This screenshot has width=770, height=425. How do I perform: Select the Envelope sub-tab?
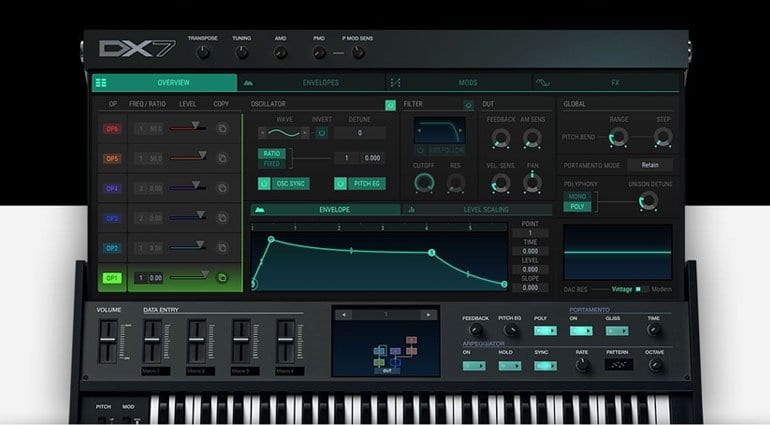pos(326,210)
